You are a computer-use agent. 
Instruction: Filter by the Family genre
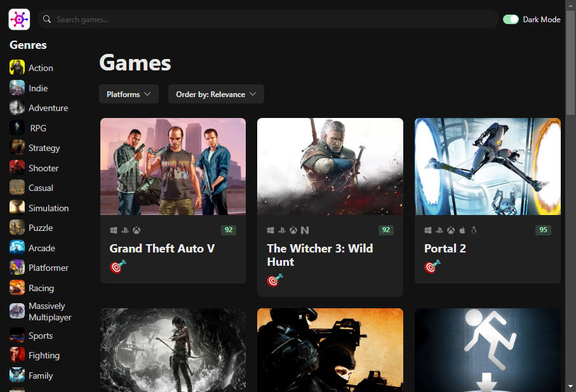click(41, 376)
